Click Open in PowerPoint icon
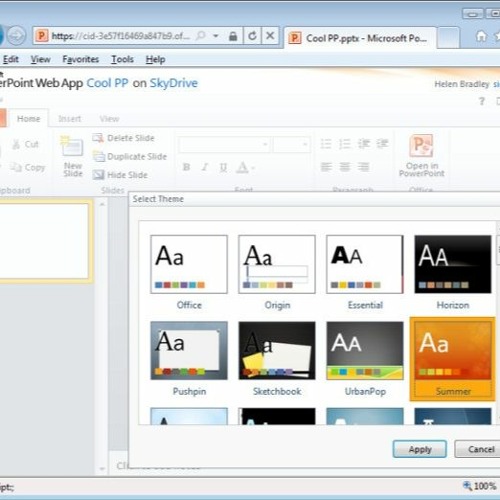This screenshot has width=500, height=500. [x=421, y=145]
